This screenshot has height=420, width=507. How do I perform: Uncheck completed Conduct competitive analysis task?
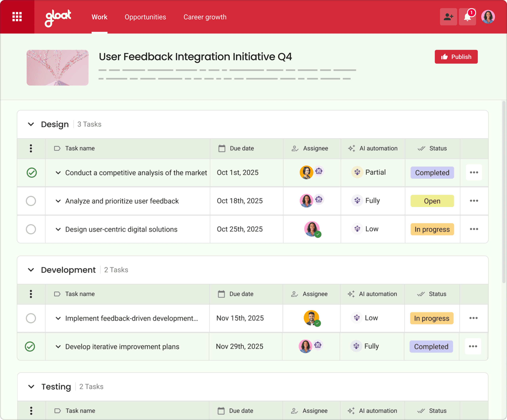32,173
